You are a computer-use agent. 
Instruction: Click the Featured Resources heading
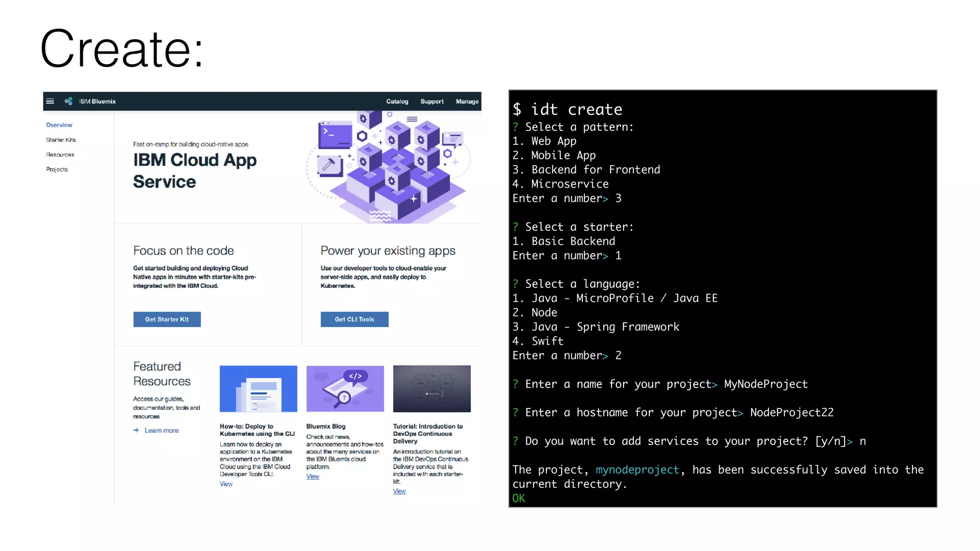(162, 374)
